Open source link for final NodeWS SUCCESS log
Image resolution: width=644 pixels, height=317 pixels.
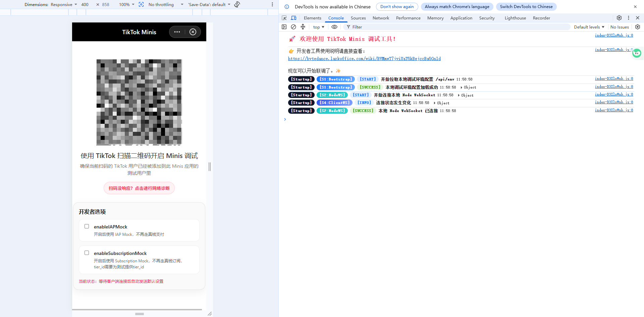click(614, 110)
